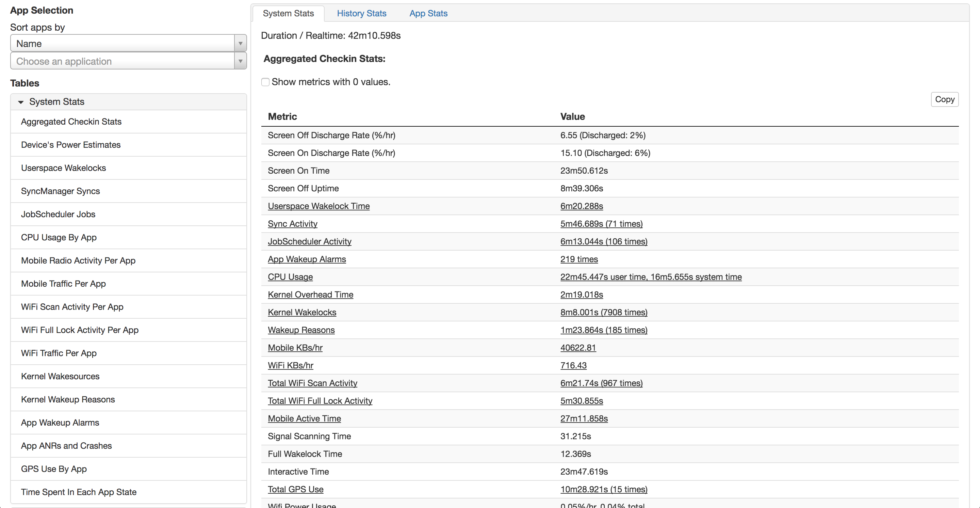Viewport: 980px width, 508px height.
Task: Select Device's Power Estimates table
Action: (x=71, y=145)
